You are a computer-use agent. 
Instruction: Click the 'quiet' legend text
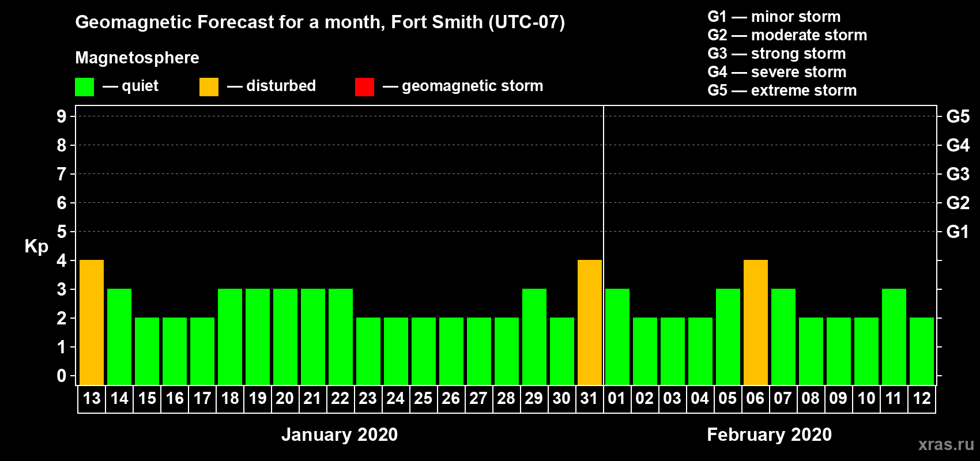tap(140, 86)
